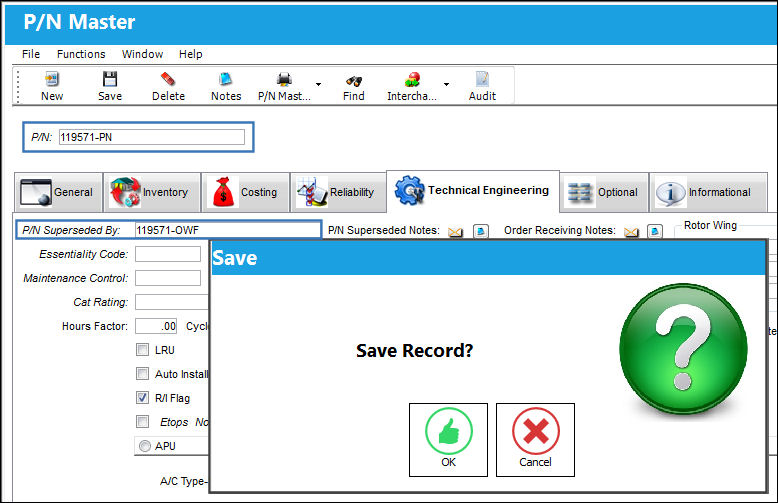Open the Audit toolbar icon
Viewport: 778px width, 503px height.
(x=482, y=79)
